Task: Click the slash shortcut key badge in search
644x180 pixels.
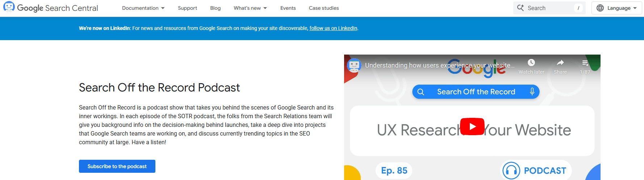Action: tap(578, 8)
